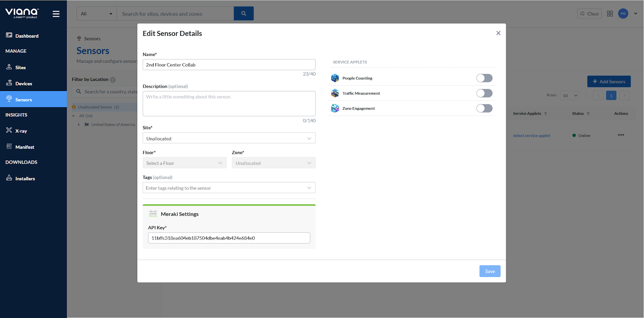
Task: Click the PG user avatar
Action: pos(623,14)
